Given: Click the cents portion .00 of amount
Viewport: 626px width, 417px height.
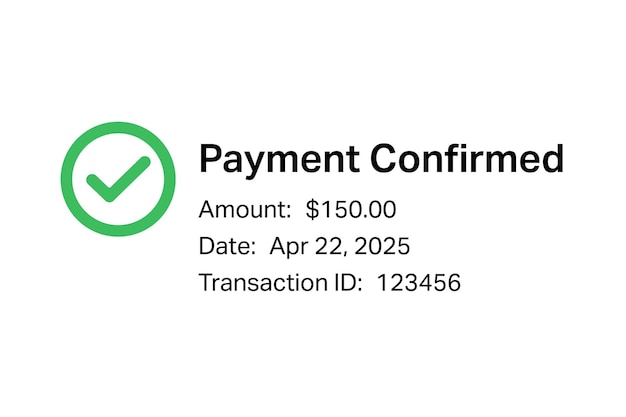Looking at the screenshot, I should point(380,209).
